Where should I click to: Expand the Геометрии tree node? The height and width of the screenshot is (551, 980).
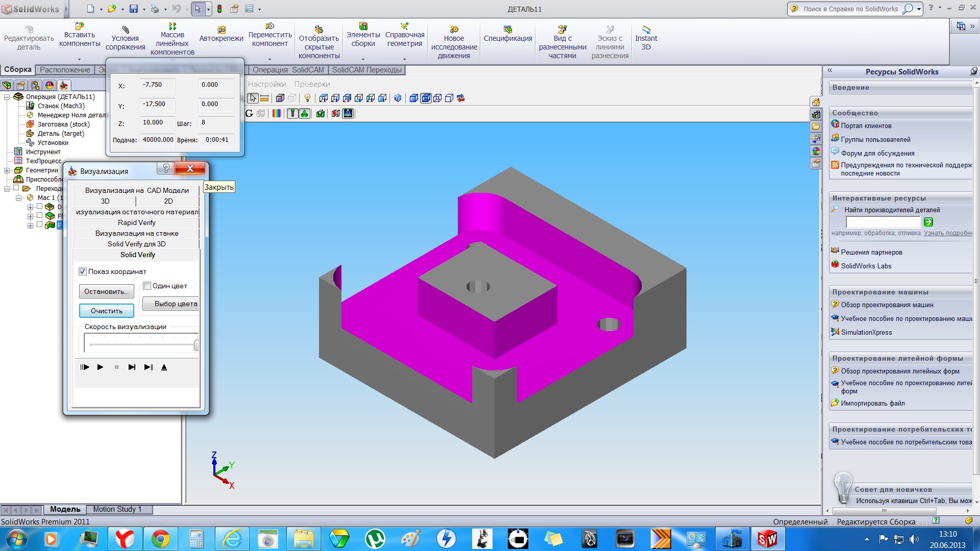7,170
